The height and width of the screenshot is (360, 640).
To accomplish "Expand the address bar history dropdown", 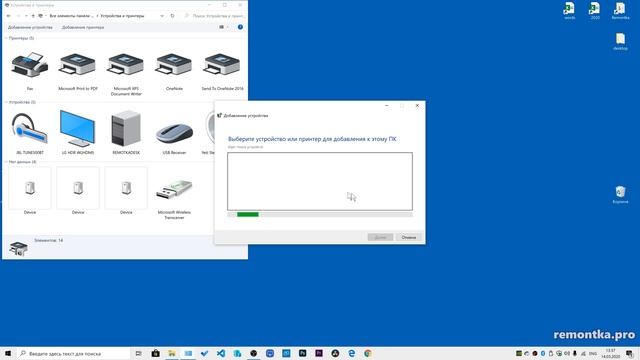I will [162, 16].
